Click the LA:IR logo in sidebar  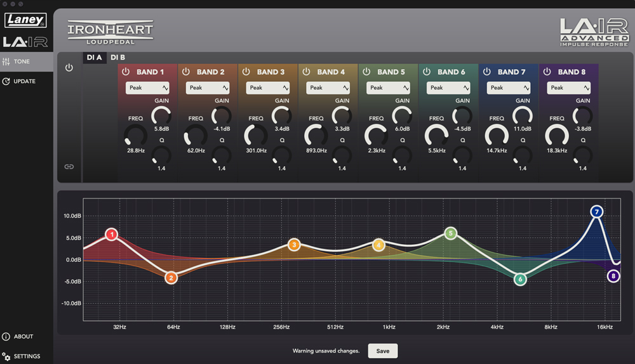[x=25, y=42]
